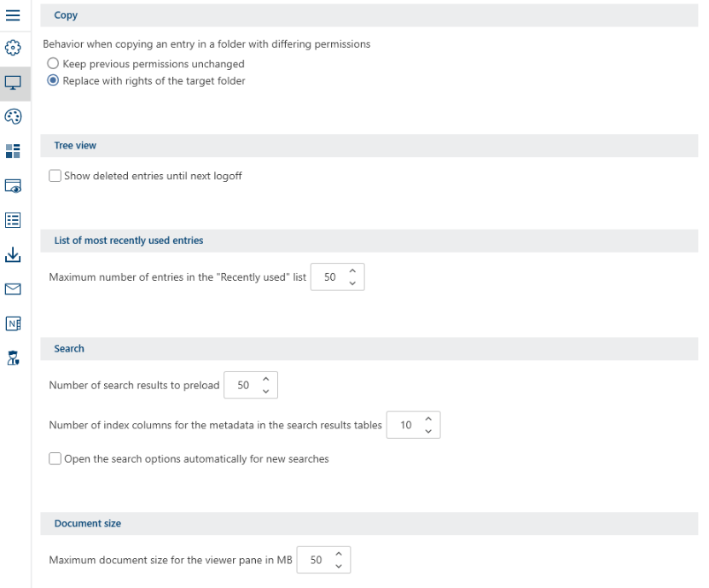The height and width of the screenshot is (588, 709).
Task: Select the monitor display settings icon
Action: pos(13,83)
